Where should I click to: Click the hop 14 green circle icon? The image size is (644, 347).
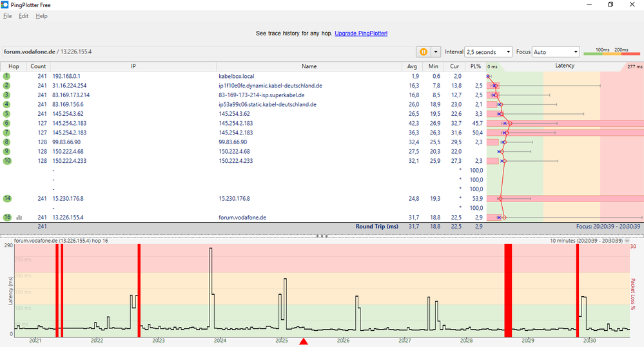point(7,198)
